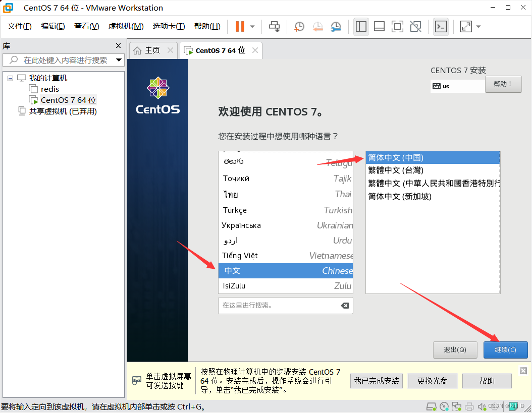Click the hard disk status icon
The height and width of the screenshot is (413, 532).
[x=431, y=406]
